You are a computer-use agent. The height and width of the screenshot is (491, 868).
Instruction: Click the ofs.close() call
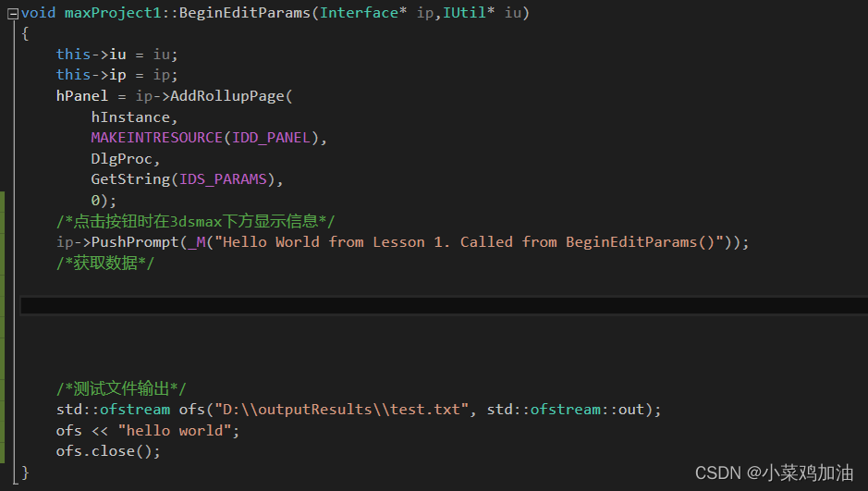point(108,451)
